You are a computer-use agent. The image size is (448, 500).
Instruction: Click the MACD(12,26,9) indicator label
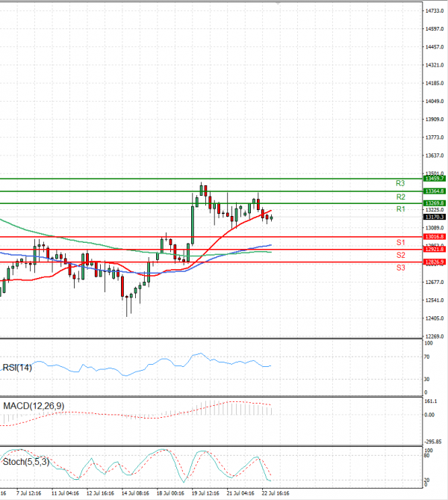(34, 406)
